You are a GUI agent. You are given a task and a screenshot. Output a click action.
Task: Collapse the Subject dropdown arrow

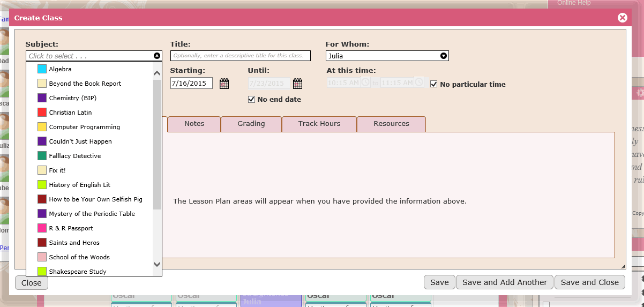(157, 56)
